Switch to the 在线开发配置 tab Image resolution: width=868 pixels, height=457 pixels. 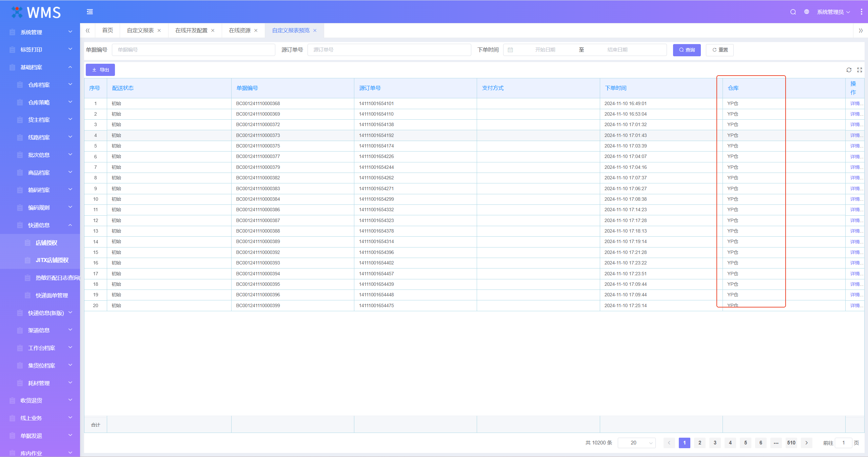click(x=191, y=31)
